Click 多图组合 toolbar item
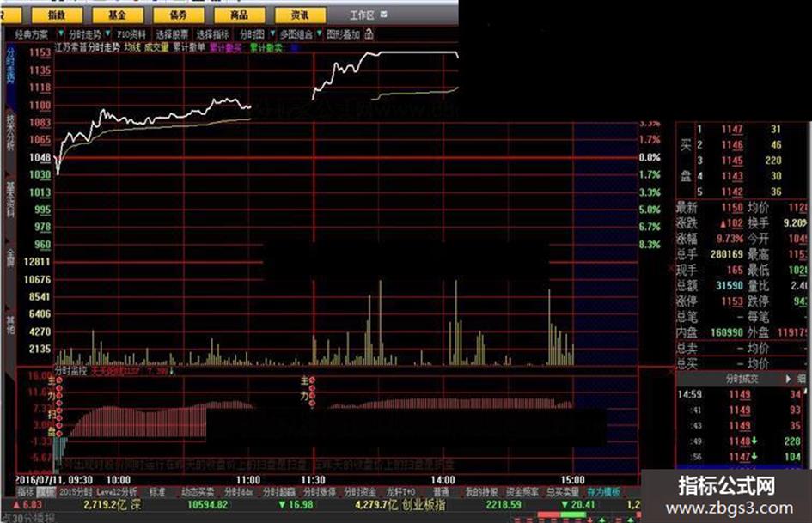 (296, 34)
